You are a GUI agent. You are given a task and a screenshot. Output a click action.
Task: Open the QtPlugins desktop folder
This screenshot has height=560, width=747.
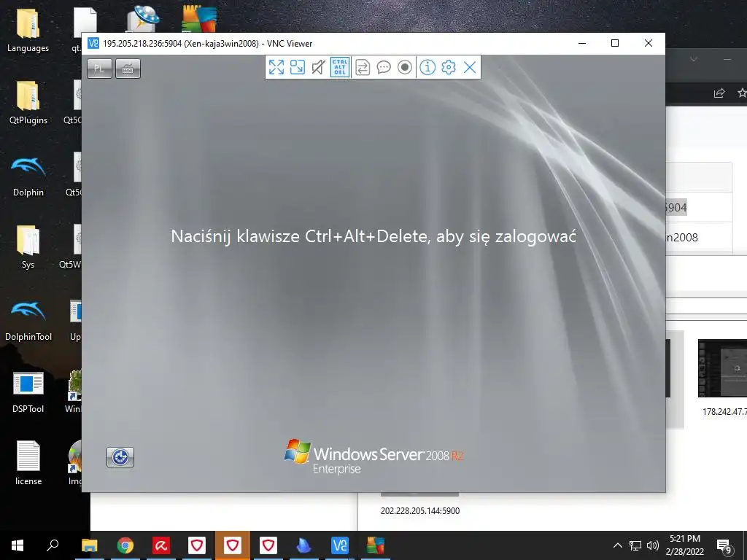[x=28, y=102]
